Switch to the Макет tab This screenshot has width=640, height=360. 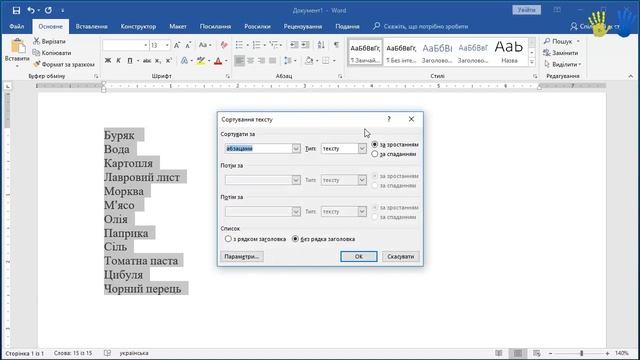178,27
